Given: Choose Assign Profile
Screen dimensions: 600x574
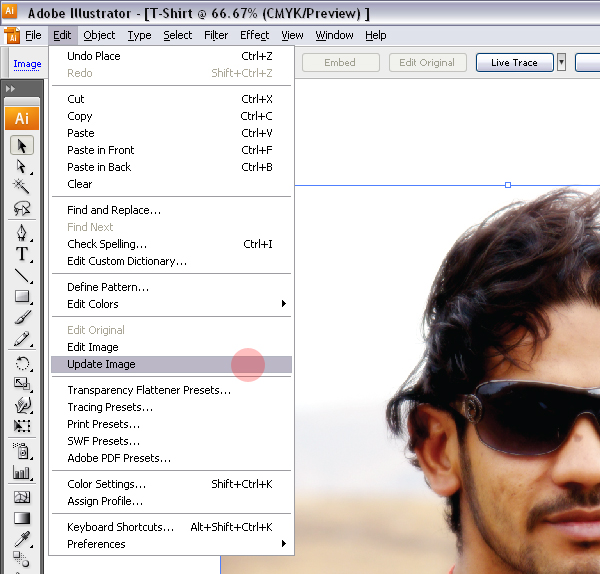Looking at the screenshot, I should click(171, 501).
